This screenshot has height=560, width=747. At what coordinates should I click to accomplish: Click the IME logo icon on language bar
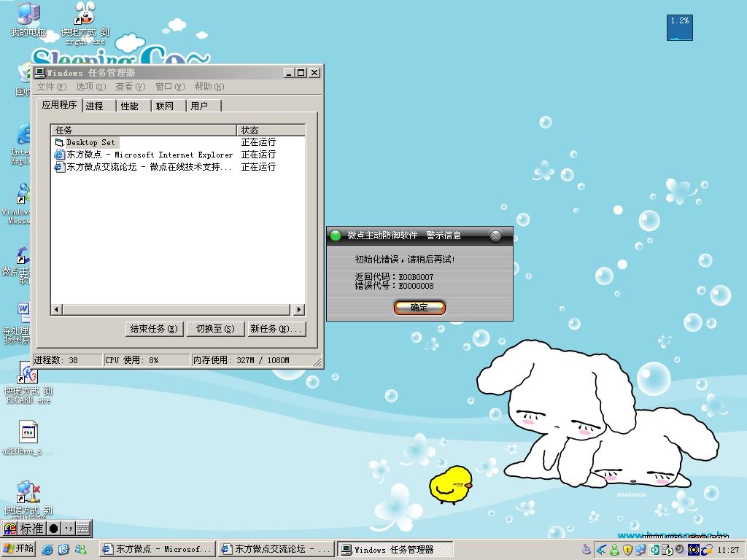click(10, 529)
